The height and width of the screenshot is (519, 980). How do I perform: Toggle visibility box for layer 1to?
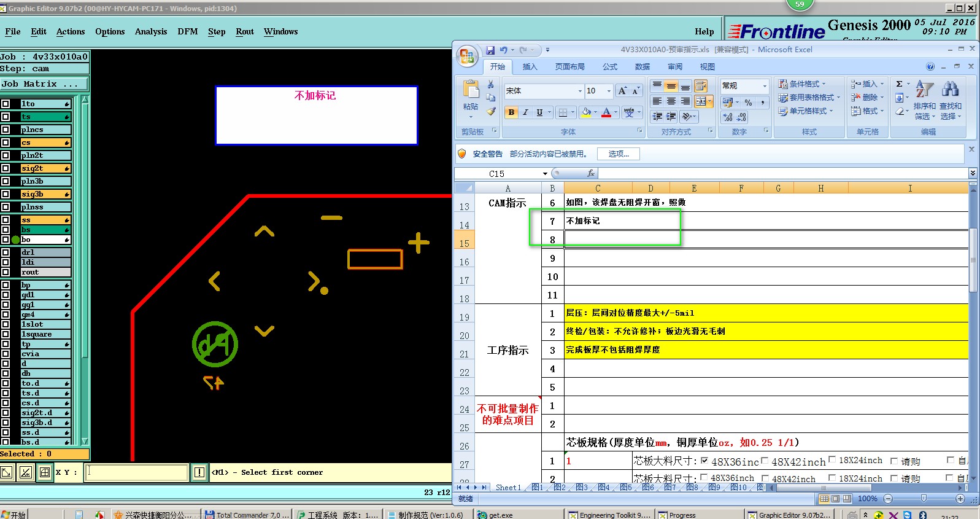click(6, 104)
